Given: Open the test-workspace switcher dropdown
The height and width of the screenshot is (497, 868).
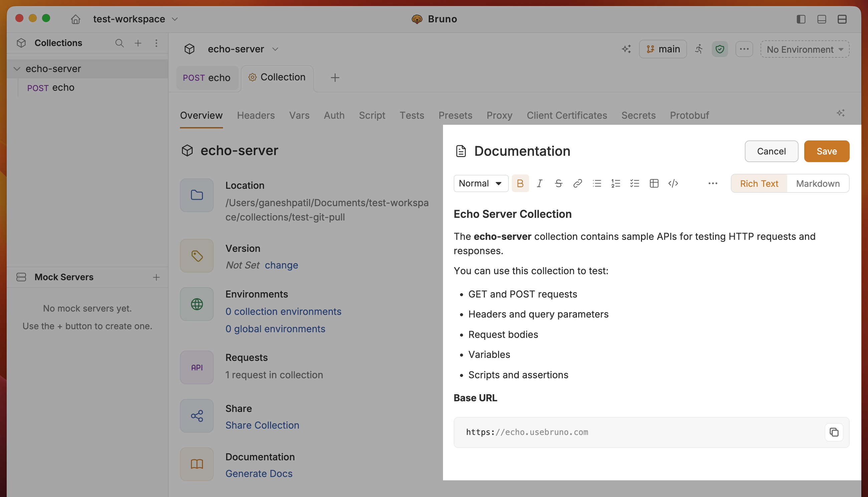Looking at the screenshot, I should point(136,19).
